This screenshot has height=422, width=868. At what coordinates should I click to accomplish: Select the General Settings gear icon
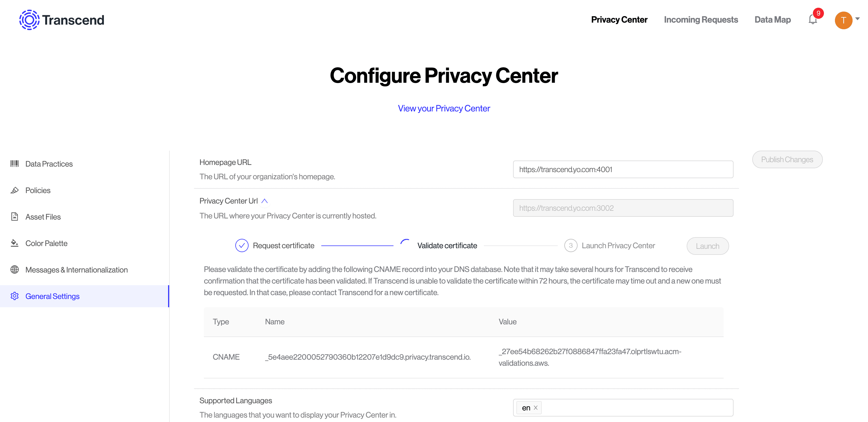(15, 296)
